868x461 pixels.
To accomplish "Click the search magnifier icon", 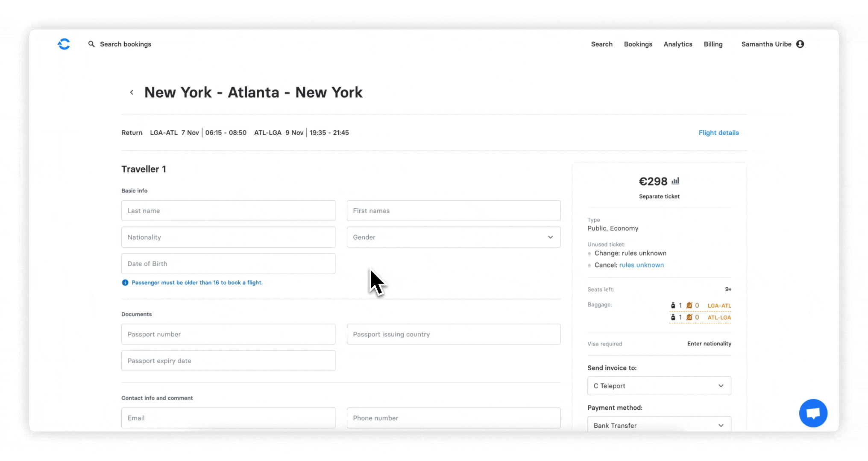I will click(x=91, y=44).
